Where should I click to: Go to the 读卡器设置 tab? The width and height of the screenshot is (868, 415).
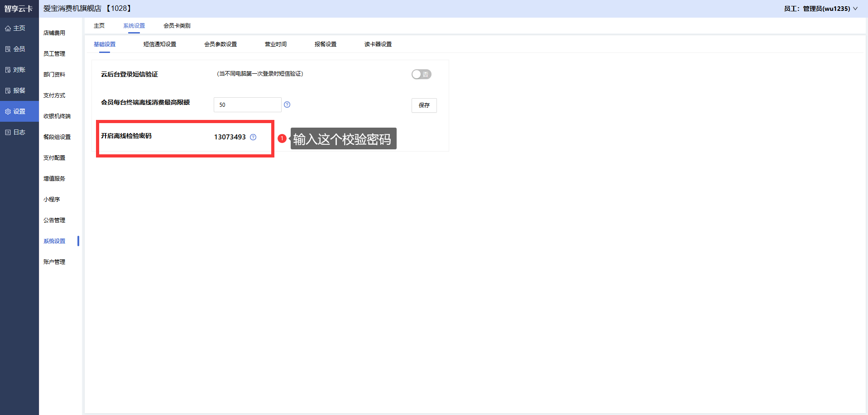(x=378, y=44)
